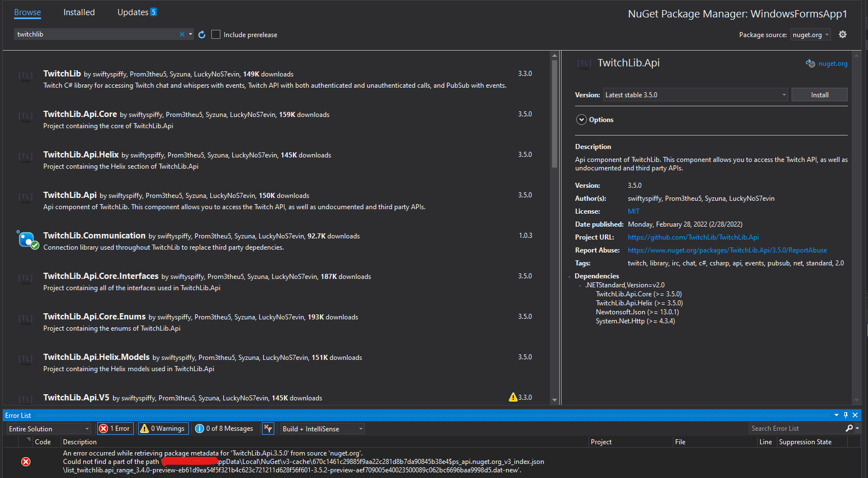Open the GitHub Project URL link
The image size is (868, 478).
point(693,237)
